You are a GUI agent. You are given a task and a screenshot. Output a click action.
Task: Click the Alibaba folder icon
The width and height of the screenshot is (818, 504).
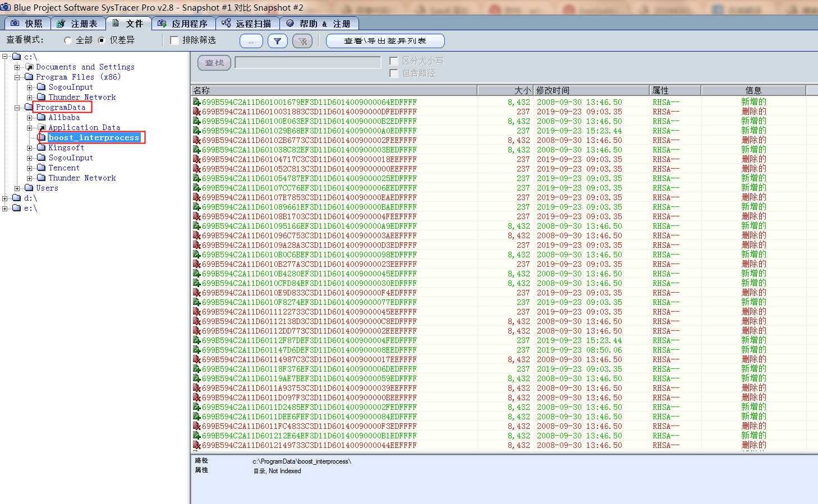tap(42, 117)
